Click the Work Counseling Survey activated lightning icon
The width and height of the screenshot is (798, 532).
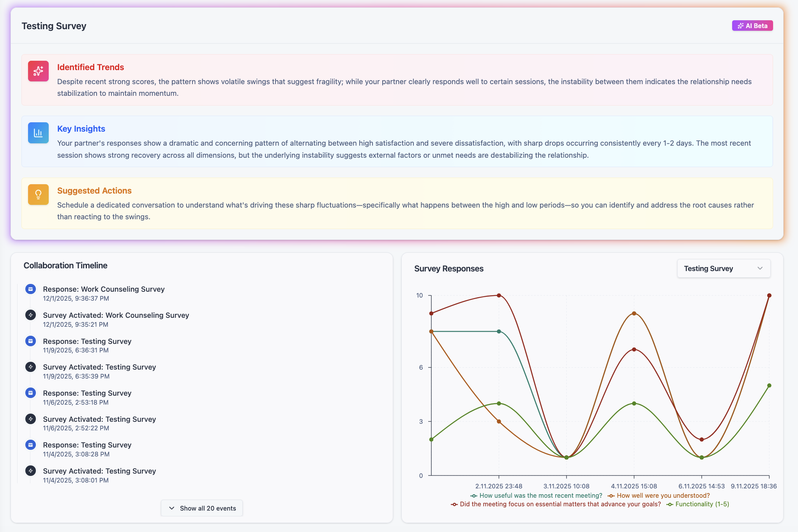coord(30,315)
